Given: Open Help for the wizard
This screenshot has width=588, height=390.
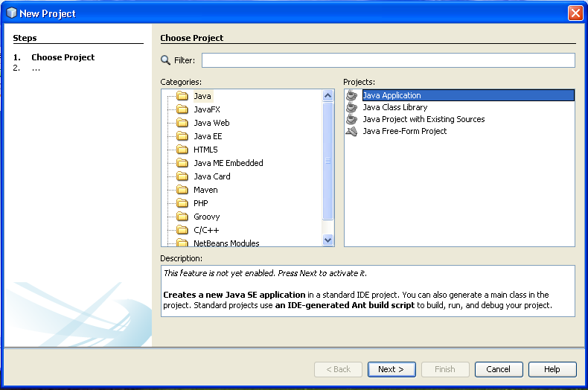Looking at the screenshot, I should click(552, 369).
